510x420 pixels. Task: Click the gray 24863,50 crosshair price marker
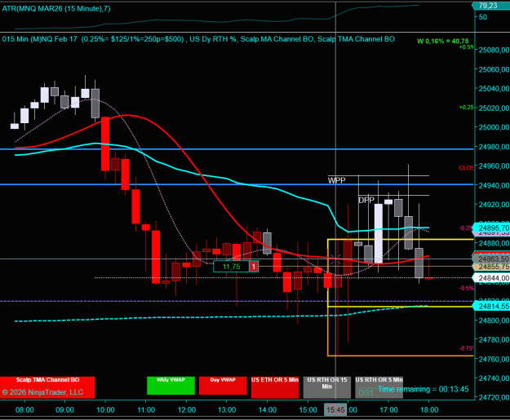pyautogui.click(x=492, y=259)
